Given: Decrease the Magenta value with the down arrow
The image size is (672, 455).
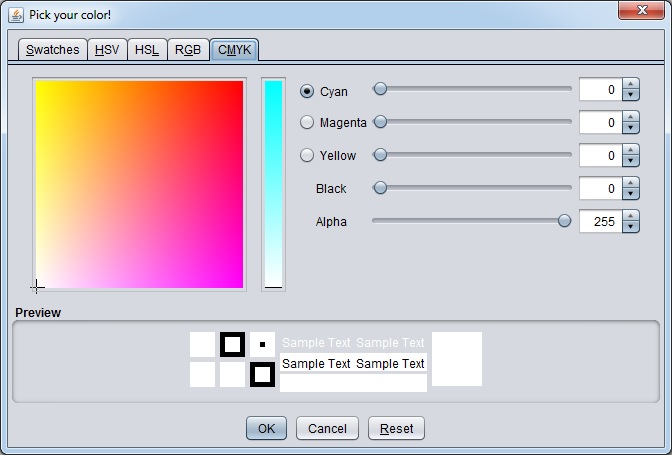Looking at the screenshot, I should point(630,128).
